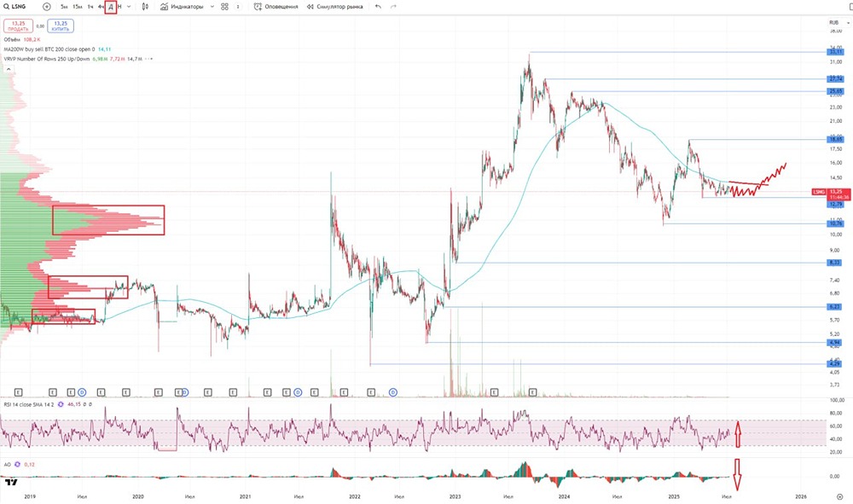Click the 12,79 price line label

click(836, 205)
